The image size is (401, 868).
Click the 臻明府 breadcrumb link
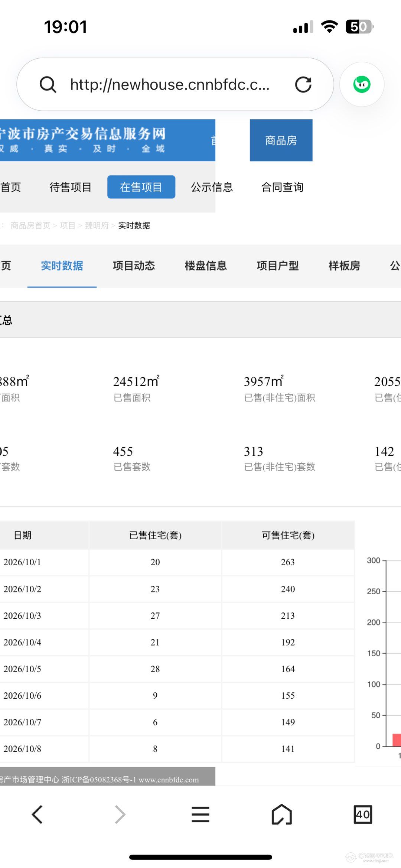pyautogui.click(x=97, y=225)
